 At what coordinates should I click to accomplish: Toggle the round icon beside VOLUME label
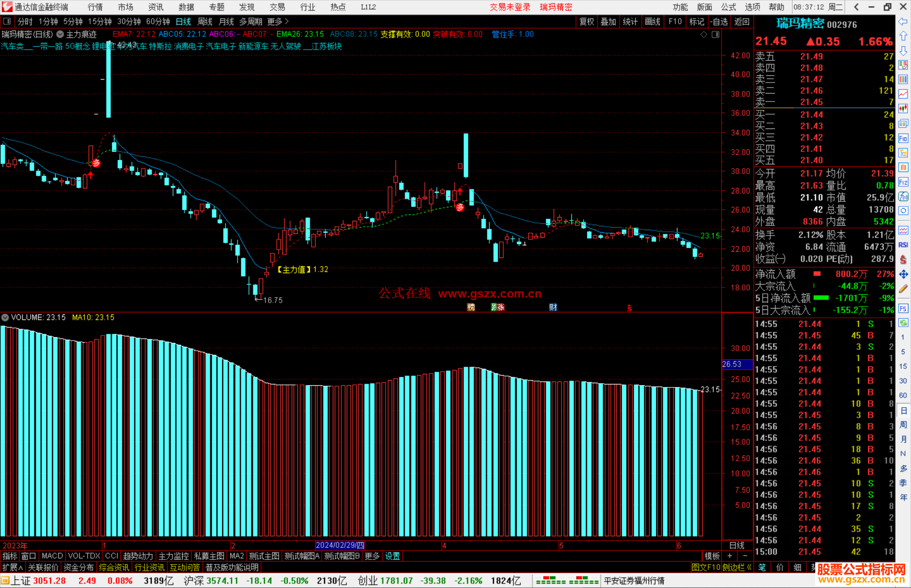[5, 317]
